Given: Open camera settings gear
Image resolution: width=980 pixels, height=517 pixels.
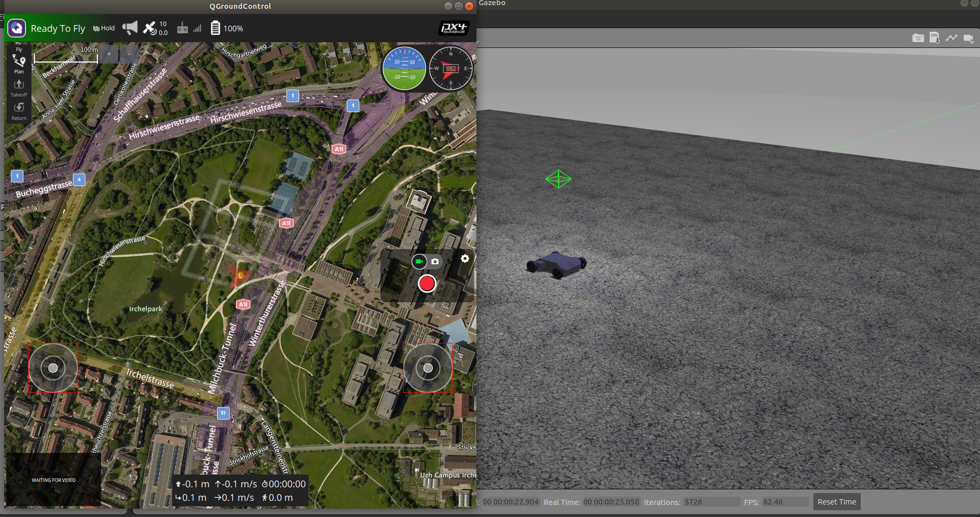Looking at the screenshot, I should (465, 258).
